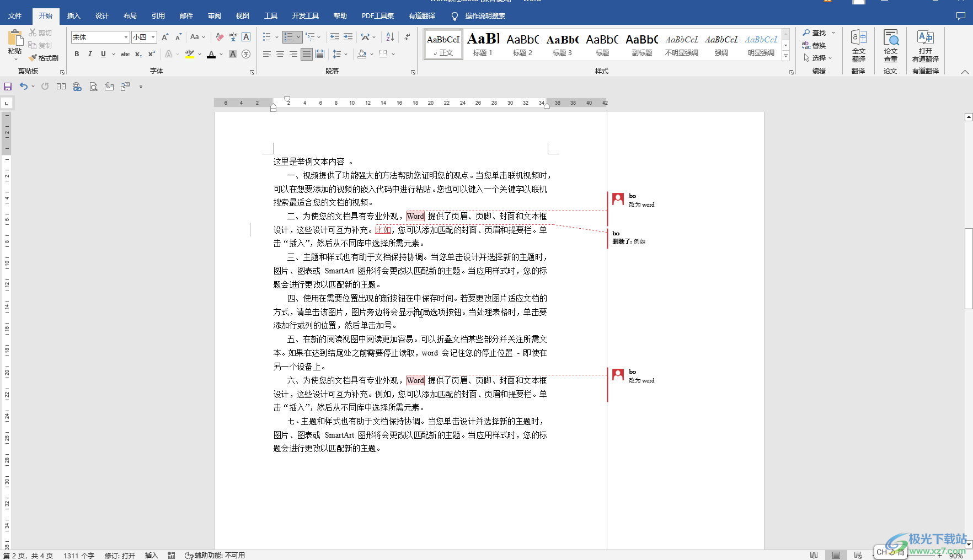Toggle underline formatting
Image resolution: width=973 pixels, height=560 pixels.
pyautogui.click(x=103, y=54)
